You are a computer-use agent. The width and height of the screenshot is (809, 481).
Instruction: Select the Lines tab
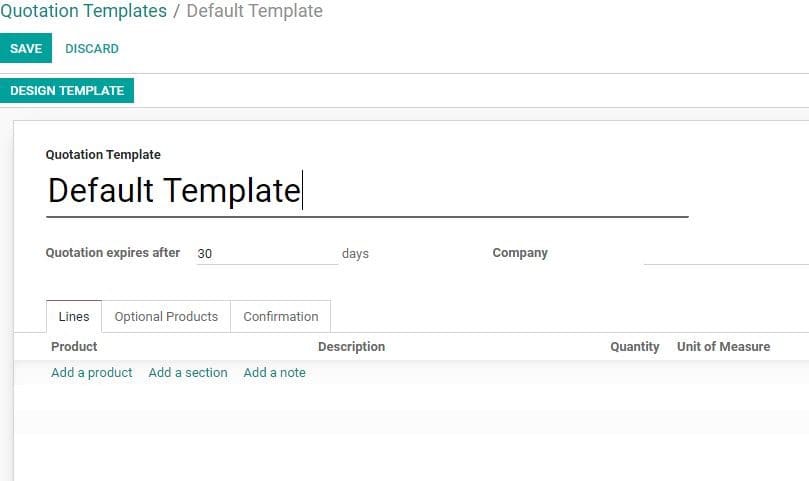pos(74,317)
